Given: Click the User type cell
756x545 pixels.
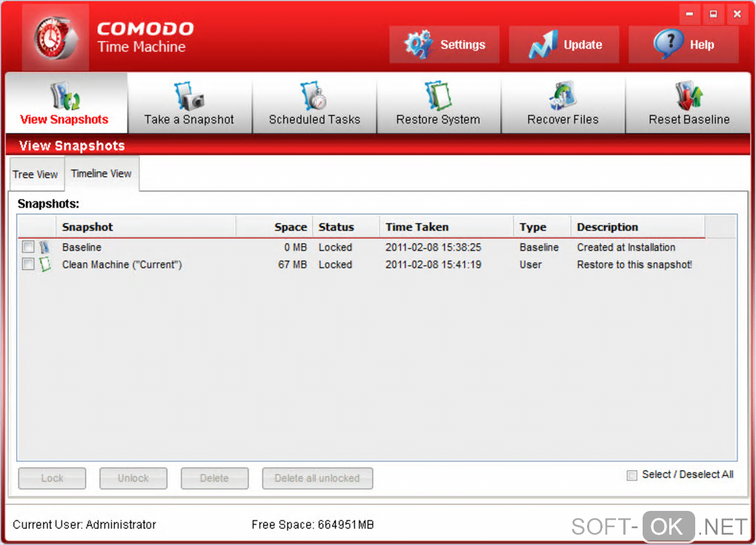Looking at the screenshot, I should 531,265.
